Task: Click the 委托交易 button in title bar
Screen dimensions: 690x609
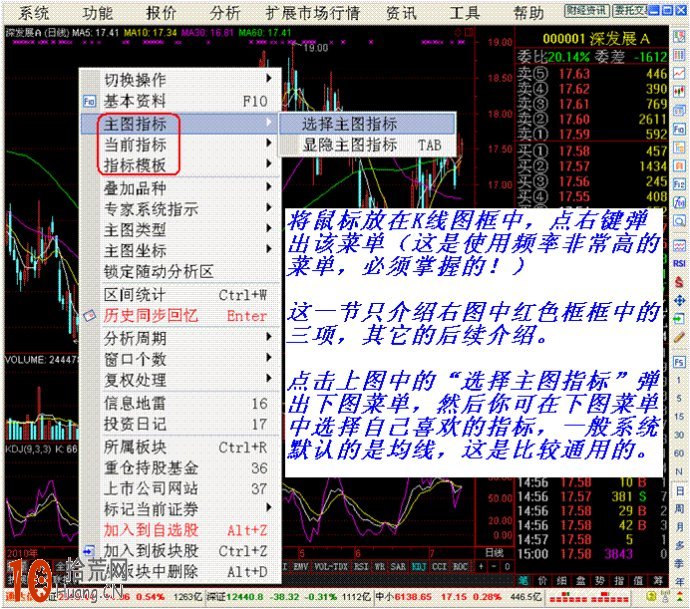Action: (630, 11)
